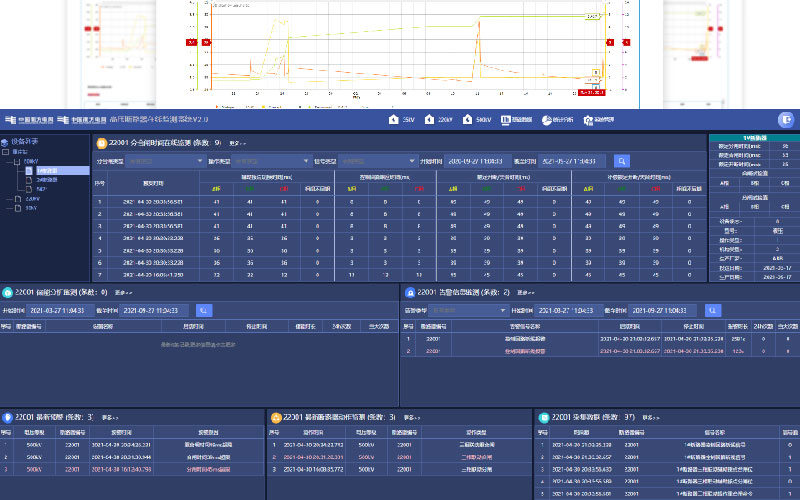
Task: Click the 设备列表 stack icon in sidebar
Action: pos(6,142)
